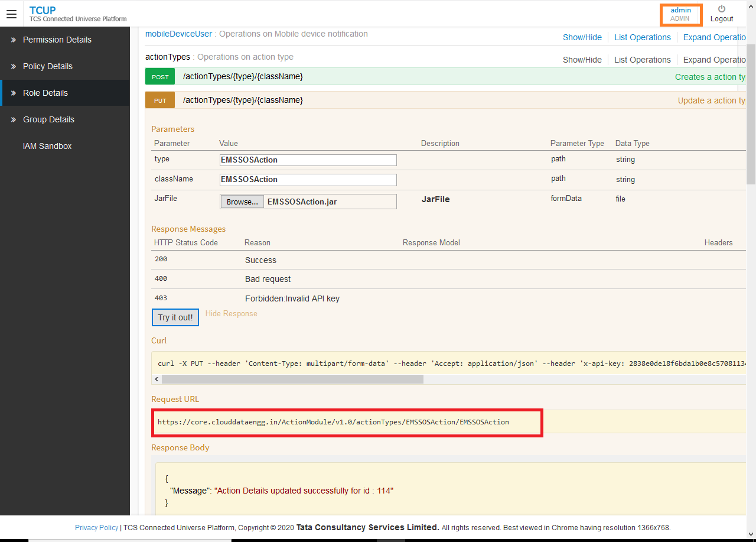The height and width of the screenshot is (542, 756).
Task: Open Policy Details in sidebar
Action: [x=48, y=66]
